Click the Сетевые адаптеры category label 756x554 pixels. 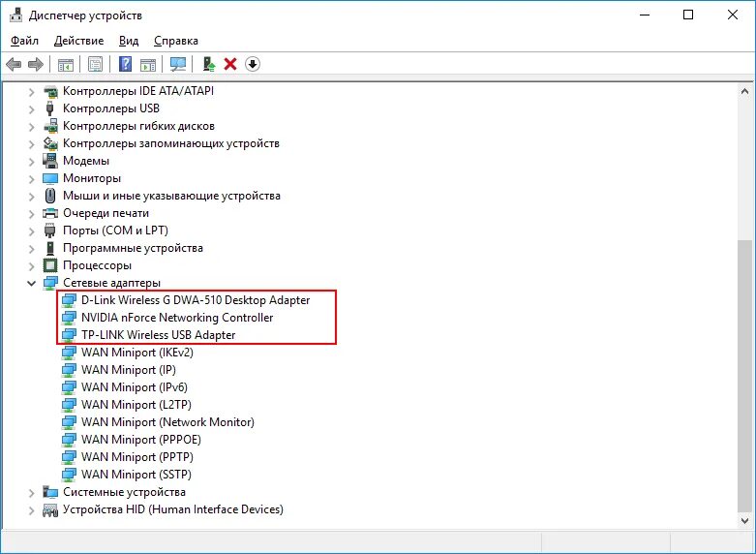click(x=111, y=283)
